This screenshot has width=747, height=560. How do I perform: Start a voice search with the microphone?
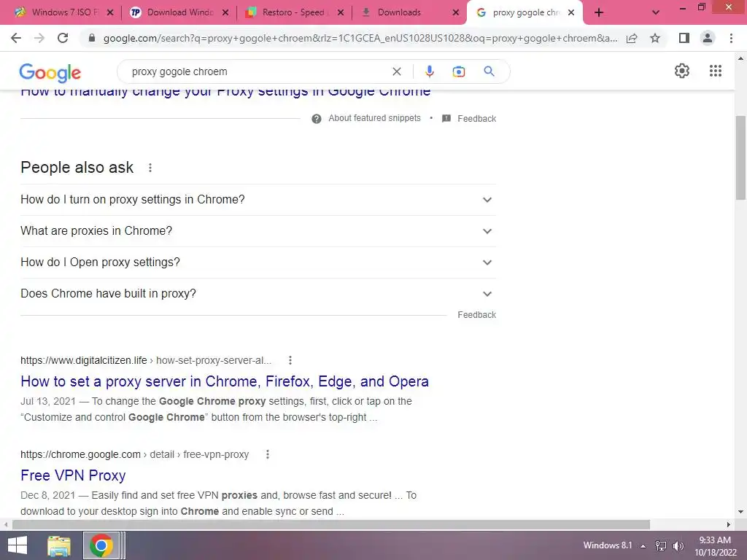pyautogui.click(x=429, y=71)
